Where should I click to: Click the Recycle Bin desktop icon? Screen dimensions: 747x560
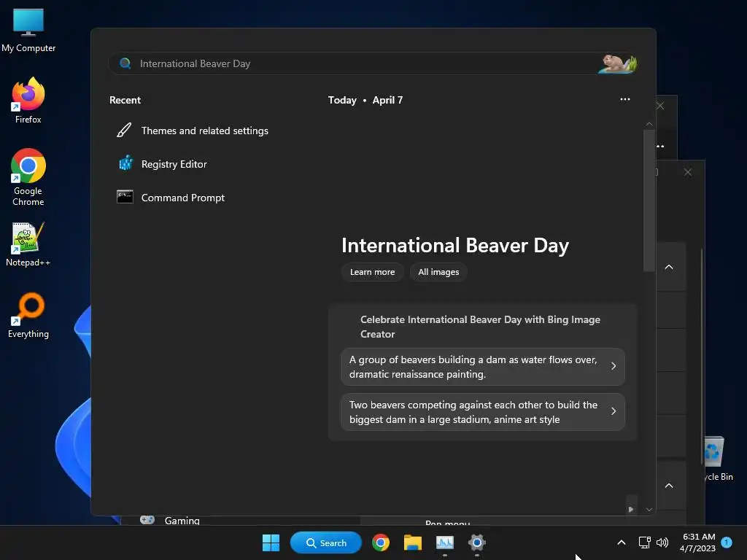pyautogui.click(x=716, y=459)
